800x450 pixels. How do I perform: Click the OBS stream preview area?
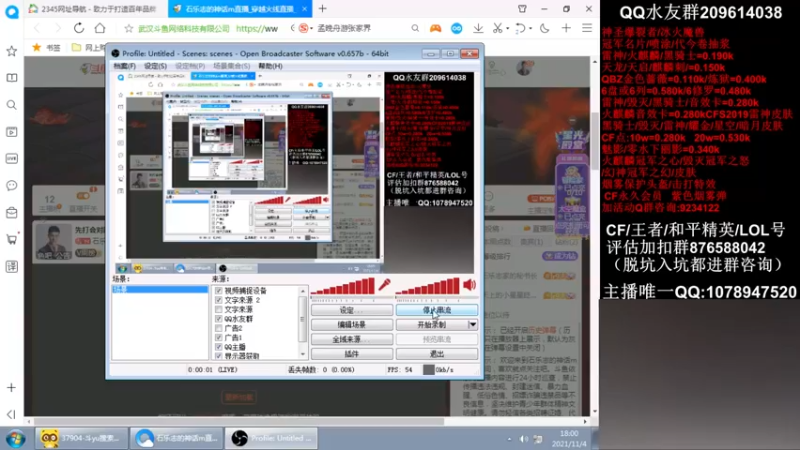[293, 172]
